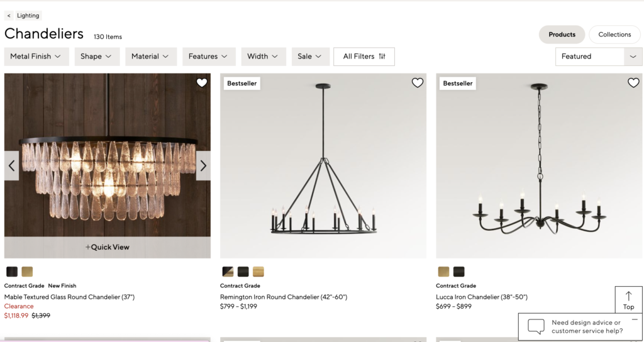
Task: Go back using the Lighting breadcrumb arrow
Action: point(9,16)
